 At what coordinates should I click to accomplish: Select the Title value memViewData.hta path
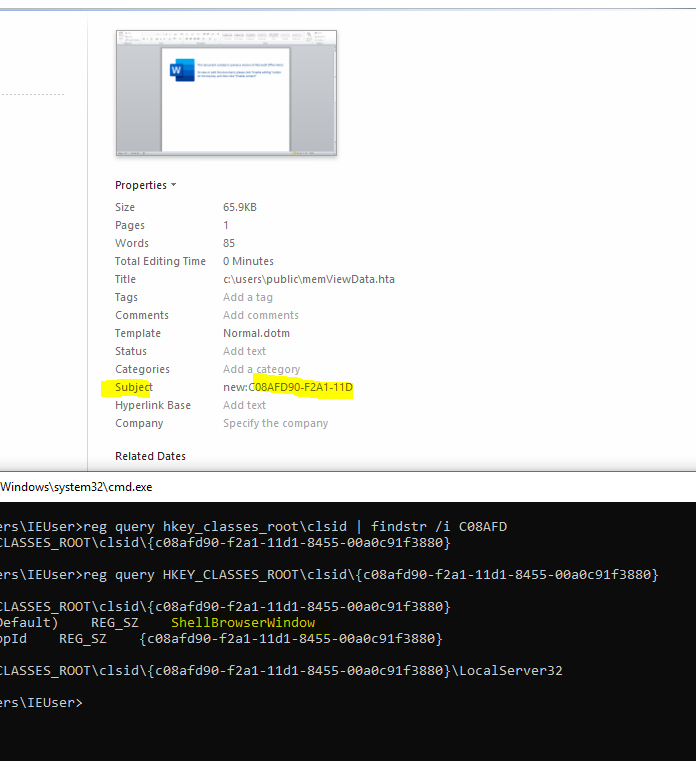[309, 279]
